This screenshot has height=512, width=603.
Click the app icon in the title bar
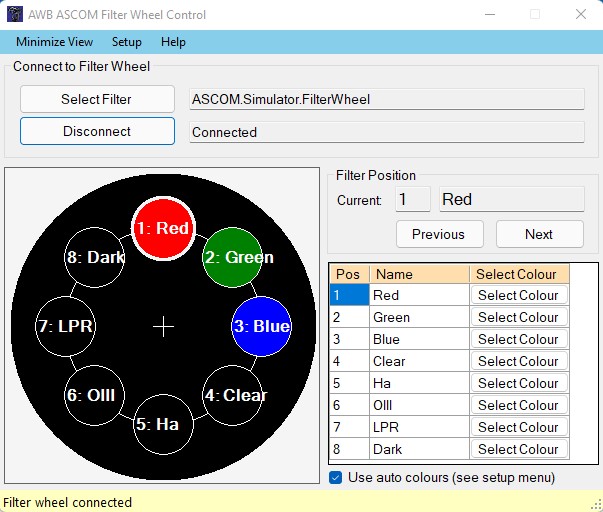tap(14, 15)
